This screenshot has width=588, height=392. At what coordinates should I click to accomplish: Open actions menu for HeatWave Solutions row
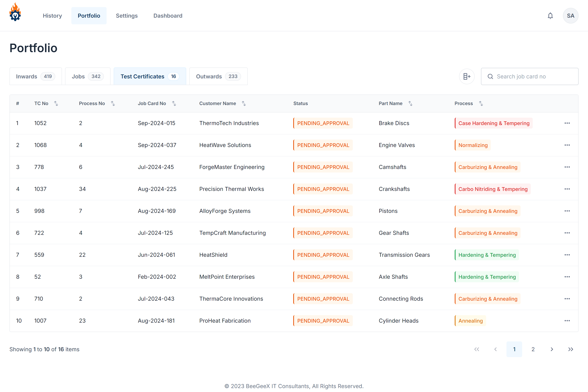(567, 145)
